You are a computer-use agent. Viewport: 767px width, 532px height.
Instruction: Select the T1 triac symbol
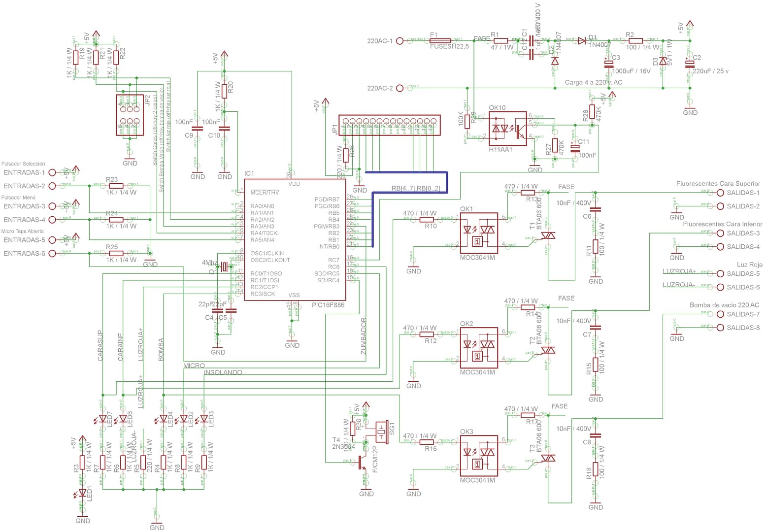coord(548,235)
